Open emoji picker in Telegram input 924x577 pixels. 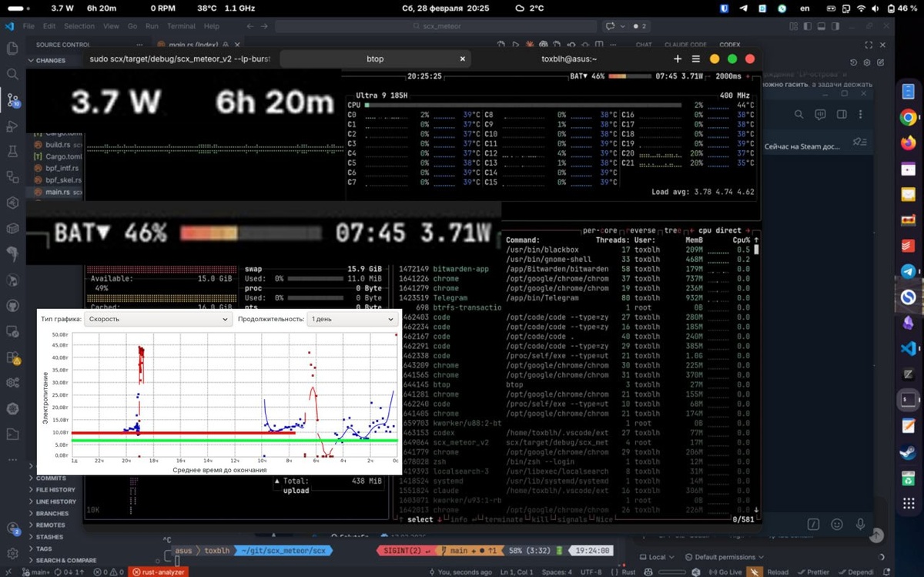pyautogui.click(x=837, y=525)
